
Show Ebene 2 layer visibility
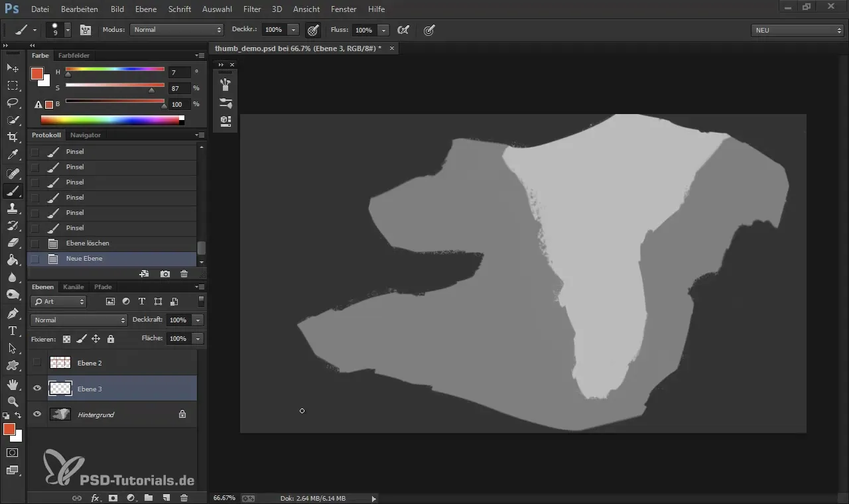click(37, 363)
